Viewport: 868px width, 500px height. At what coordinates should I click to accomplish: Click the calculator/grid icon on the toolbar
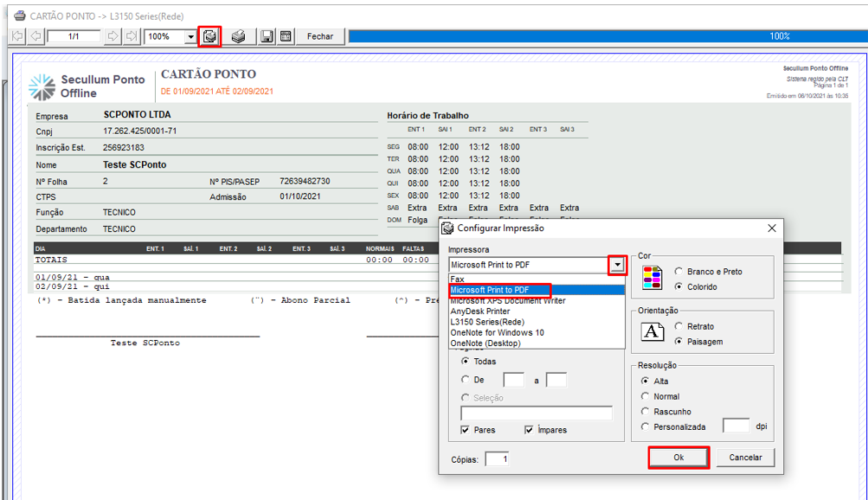pos(286,35)
